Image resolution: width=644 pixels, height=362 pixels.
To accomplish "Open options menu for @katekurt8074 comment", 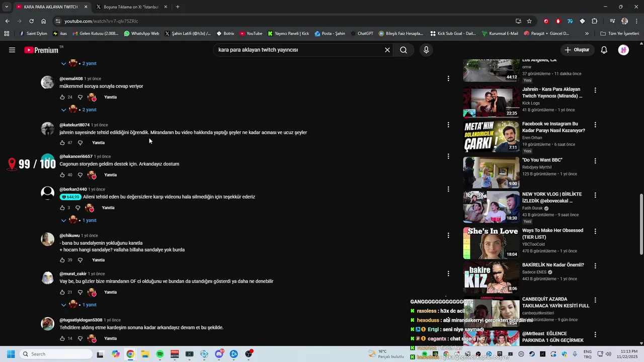I will [x=448, y=125].
